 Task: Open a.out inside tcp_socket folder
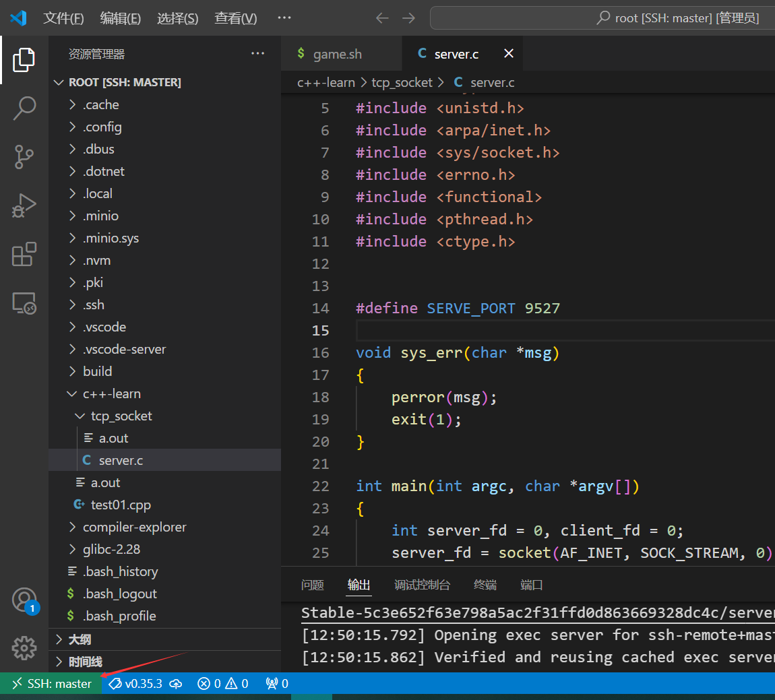pyautogui.click(x=164, y=438)
